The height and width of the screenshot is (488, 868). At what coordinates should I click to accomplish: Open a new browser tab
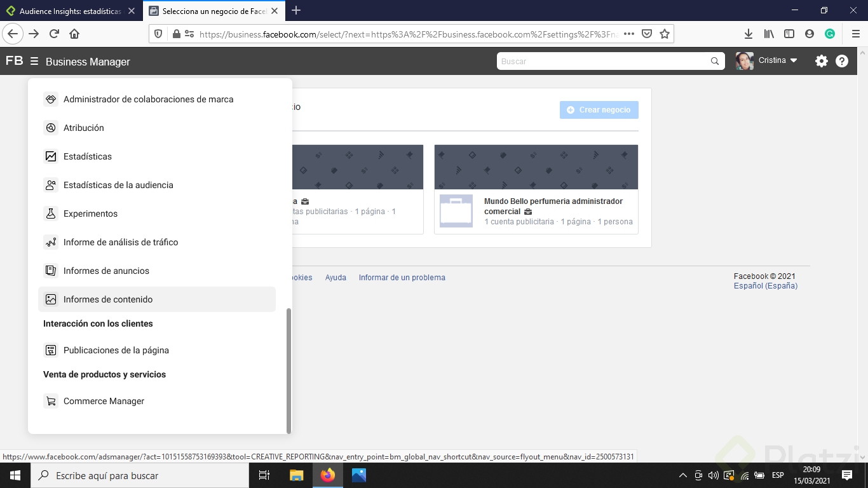click(296, 10)
